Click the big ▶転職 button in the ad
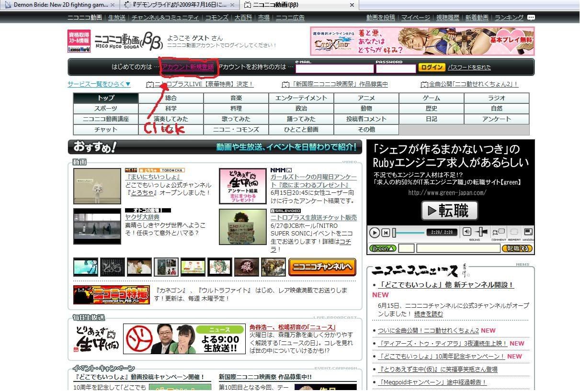The image size is (580, 392). coord(450,211)
